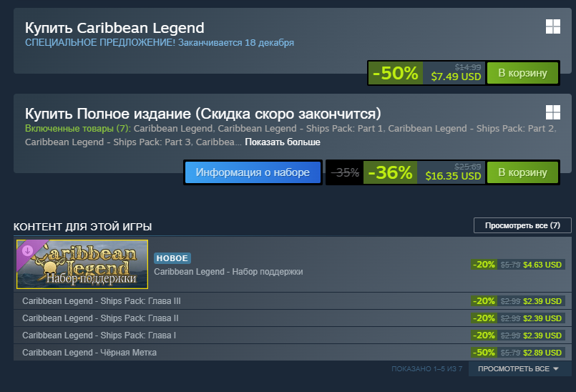The height and width of the screenshot is (392, 576).
Task: Click Windows icon in Полное издание box
Action: (553, 112)
